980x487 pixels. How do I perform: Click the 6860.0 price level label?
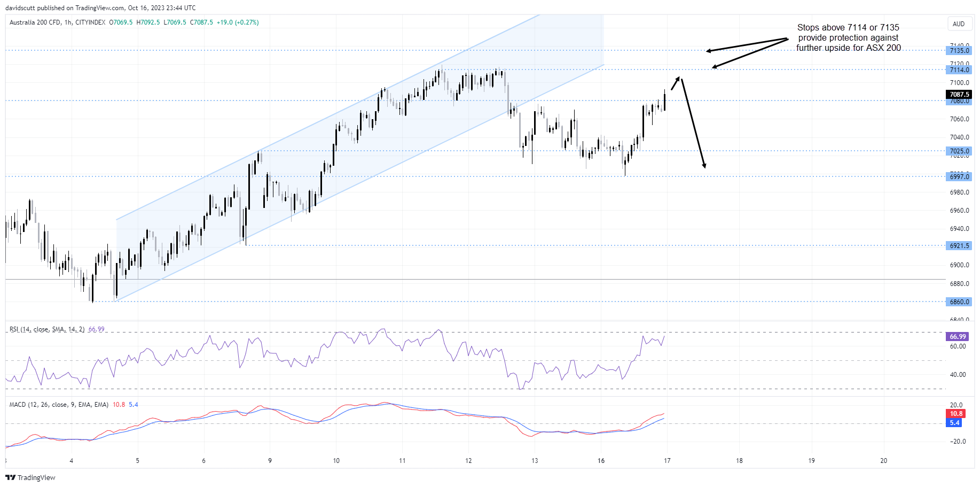tap(959, 302)
